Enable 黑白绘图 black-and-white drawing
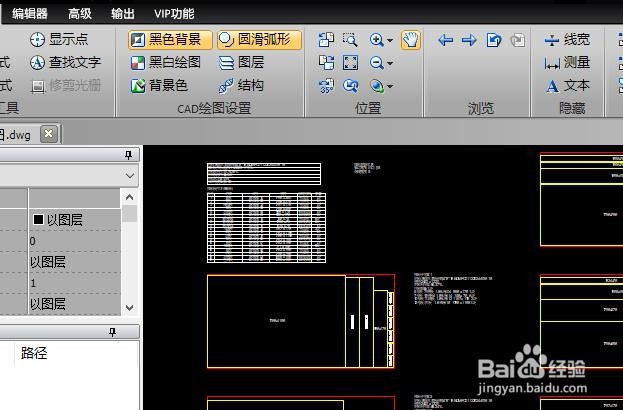623x410 pixels. [x=166, y=62]
